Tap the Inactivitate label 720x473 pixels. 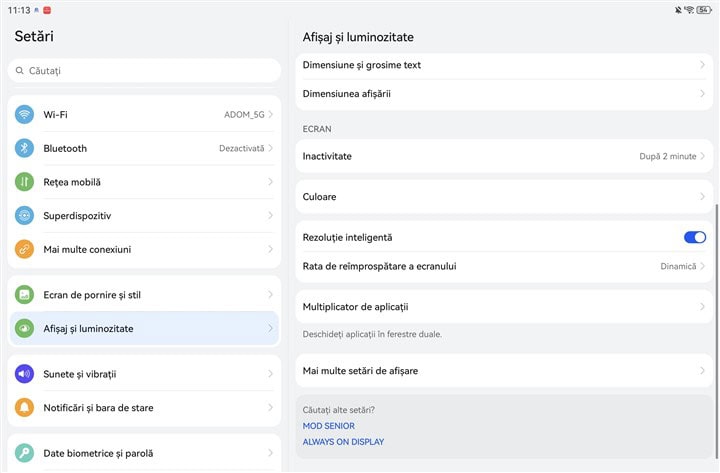pos(327,156)
